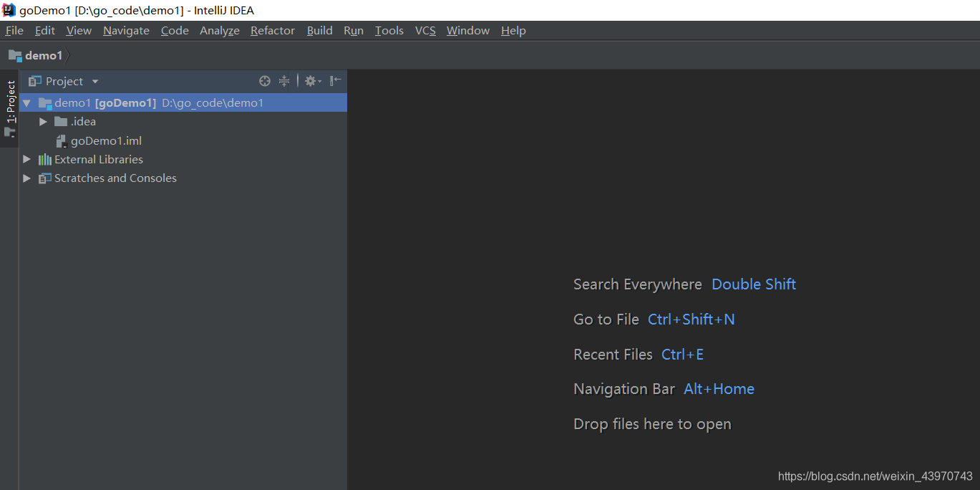Click the Ctrl+E shortcut text
980x490 pixels.
click(683, 355)
